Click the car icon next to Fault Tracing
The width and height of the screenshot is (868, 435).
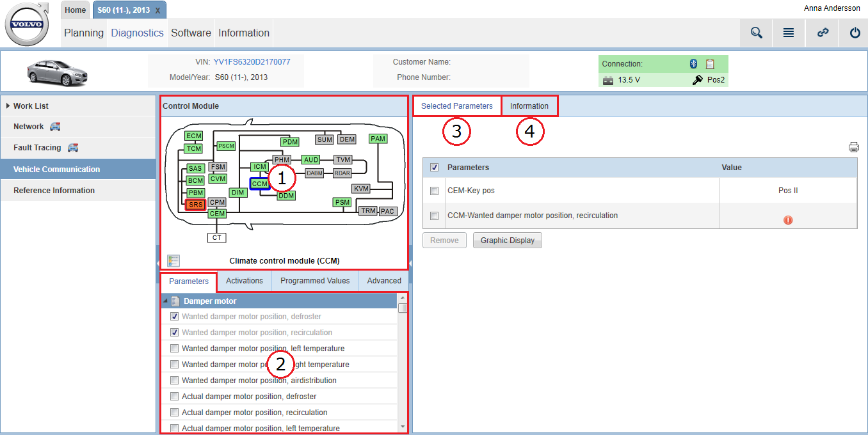point(73,148)
